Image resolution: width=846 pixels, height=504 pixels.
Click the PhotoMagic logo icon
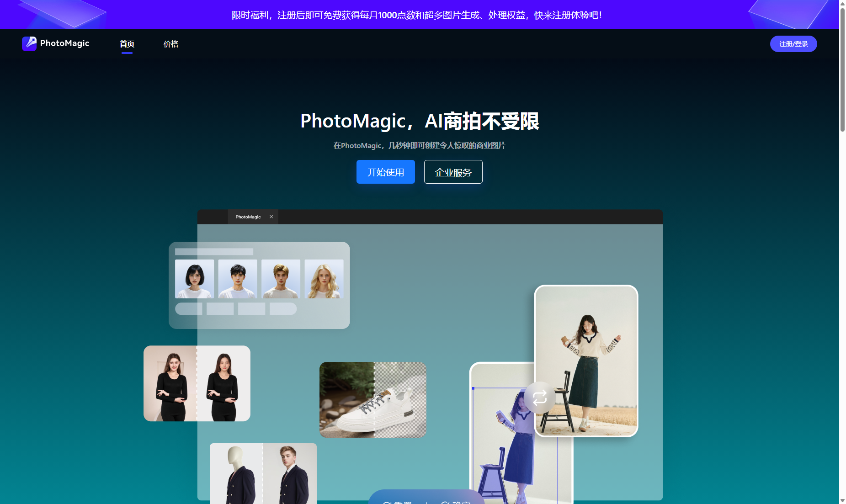[x=29, y=44]
